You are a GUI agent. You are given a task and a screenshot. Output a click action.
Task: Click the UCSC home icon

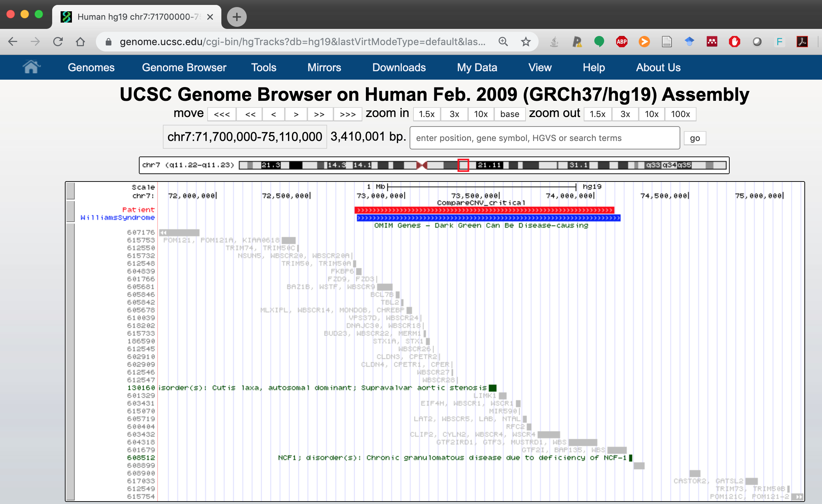(x=31, y=67)
